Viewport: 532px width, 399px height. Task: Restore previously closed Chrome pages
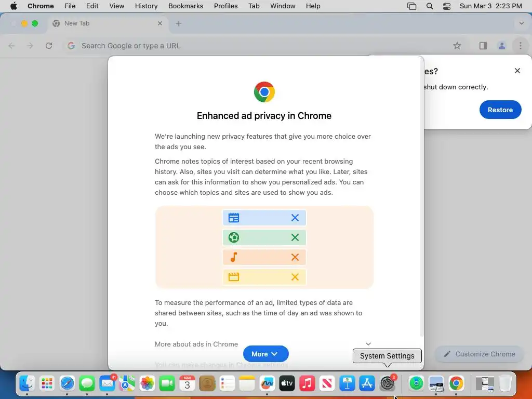pos(500,110)
